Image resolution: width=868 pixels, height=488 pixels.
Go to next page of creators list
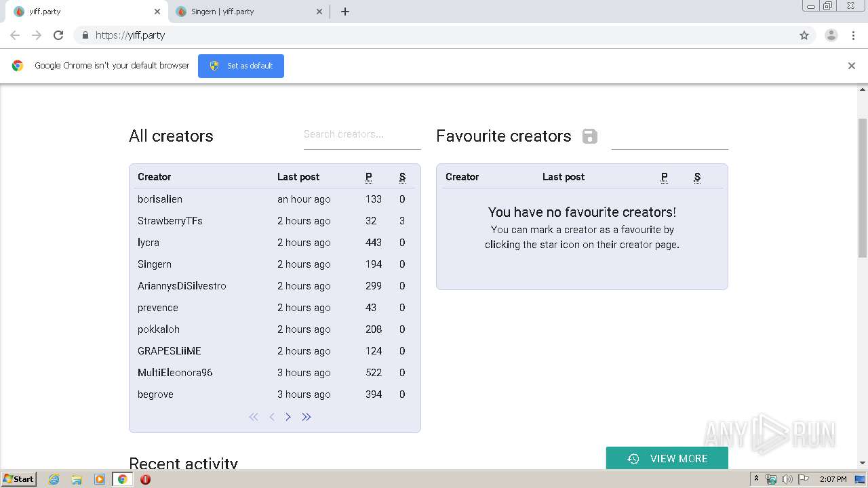pos(288,417)
